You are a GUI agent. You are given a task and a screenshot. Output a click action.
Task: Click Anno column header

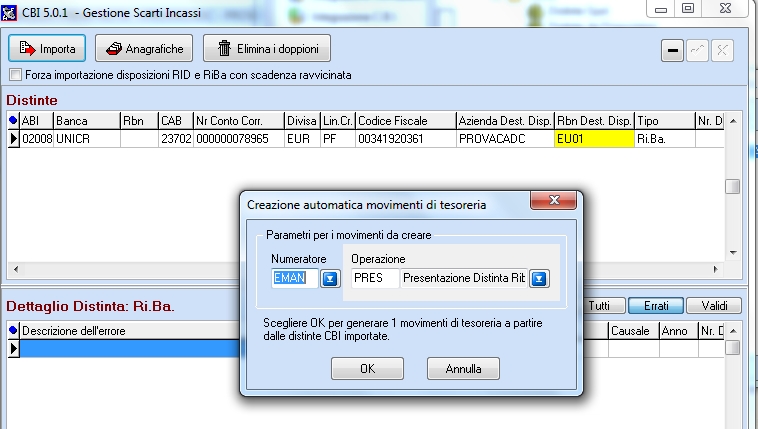coord(678,331)
